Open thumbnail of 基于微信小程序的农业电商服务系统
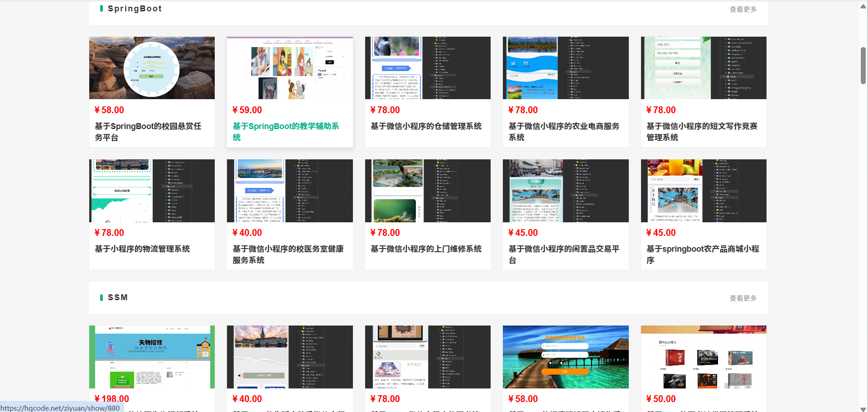 pyautogui.click(x=566, y=68)
